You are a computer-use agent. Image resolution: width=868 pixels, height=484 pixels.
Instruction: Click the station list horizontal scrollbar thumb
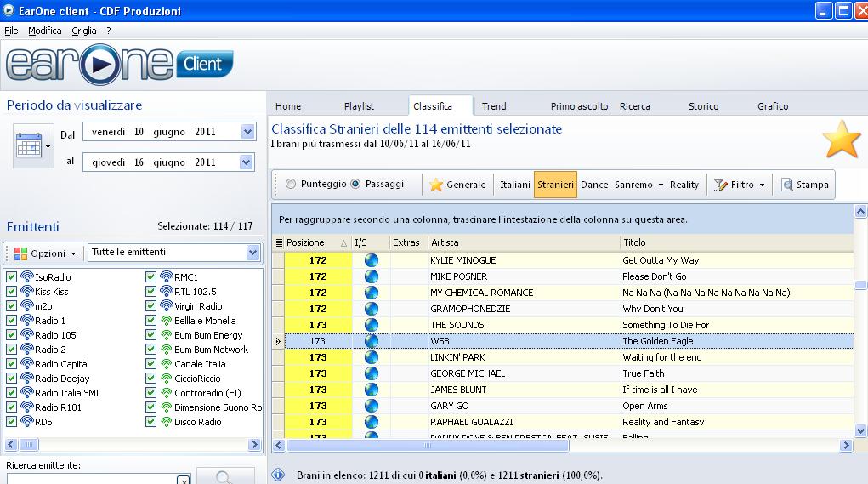coord(29,444)
